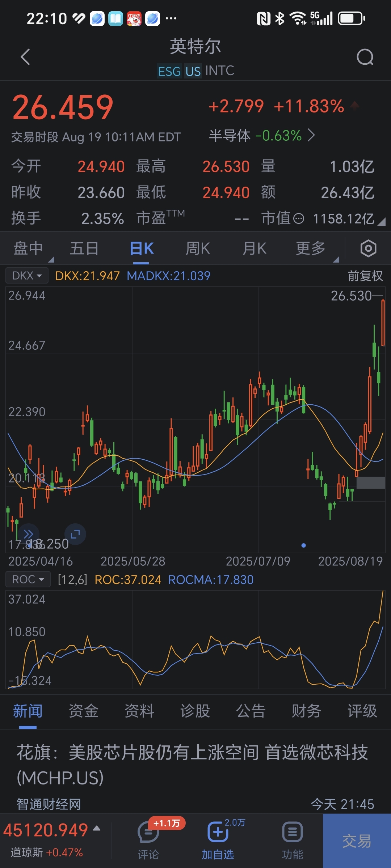Image resolution: width=391 pixels, height=868 pixels.
Task: Tap the DKX:21.947 value
Action: 87,276
